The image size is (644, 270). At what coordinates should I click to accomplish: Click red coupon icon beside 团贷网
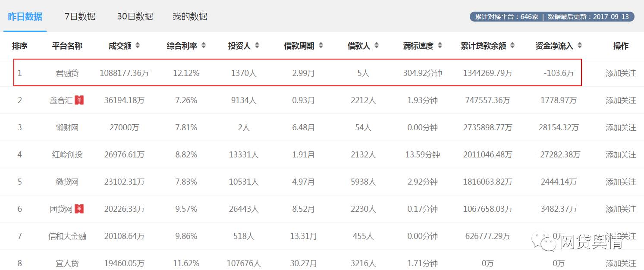(x=79, y=209)
